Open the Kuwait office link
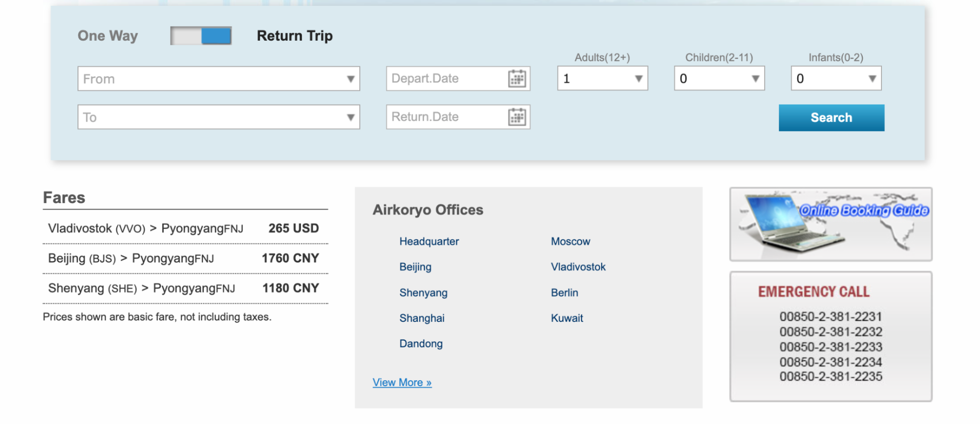980x424 pixels. pyautogui.click(x=567, y=318)
